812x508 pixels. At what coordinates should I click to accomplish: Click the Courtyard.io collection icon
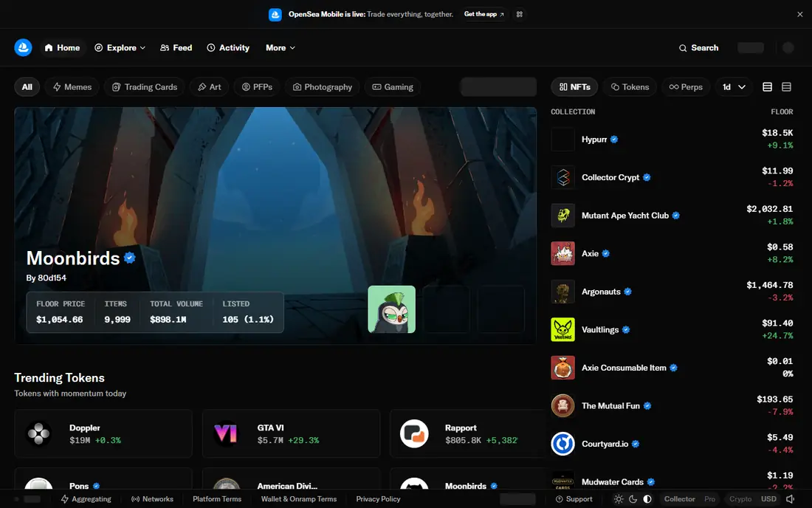563,444
